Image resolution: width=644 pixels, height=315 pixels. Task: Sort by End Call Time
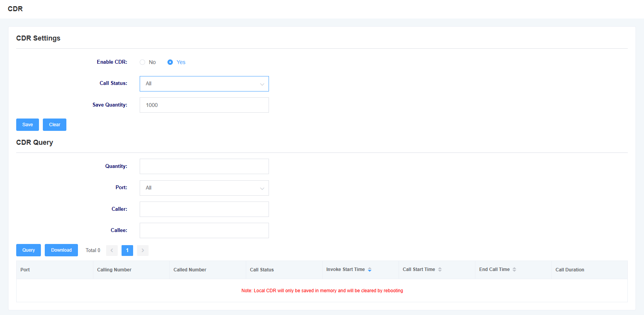(x=514, y=269)
